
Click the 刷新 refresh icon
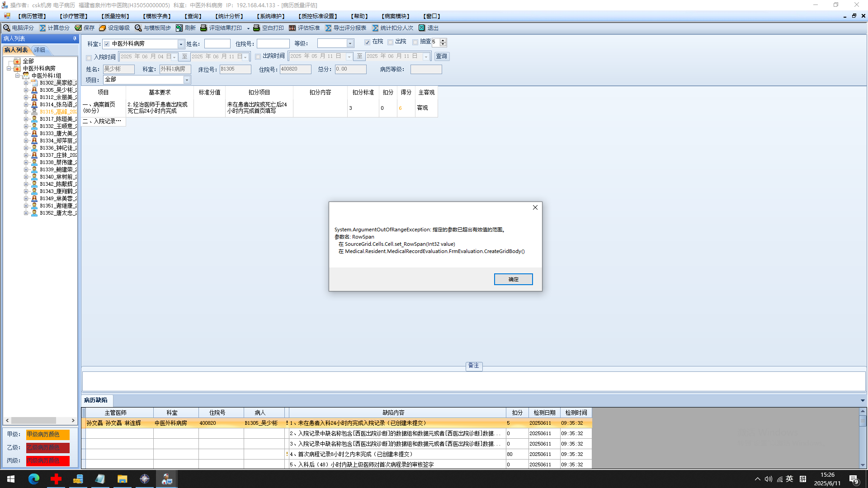pyautogui.click(x=179, y=28)
